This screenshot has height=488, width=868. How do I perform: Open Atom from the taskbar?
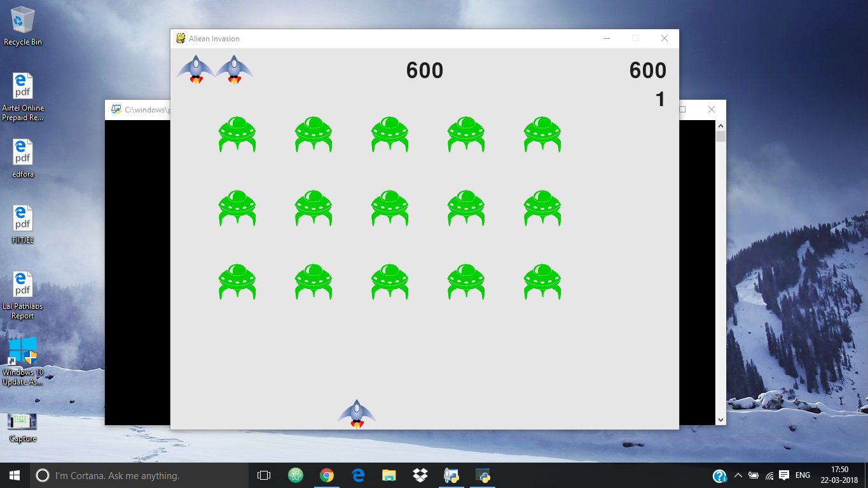tap(296, 475)
